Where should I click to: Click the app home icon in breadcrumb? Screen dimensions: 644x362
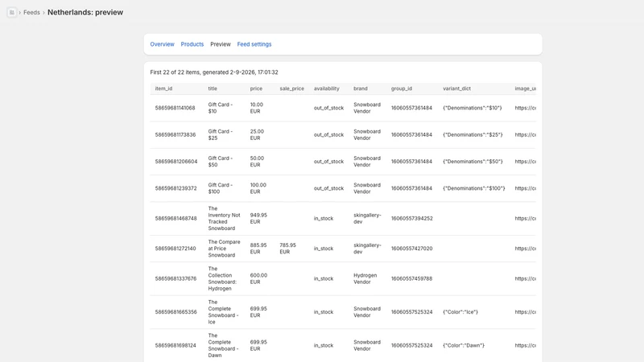click(12, 12)
